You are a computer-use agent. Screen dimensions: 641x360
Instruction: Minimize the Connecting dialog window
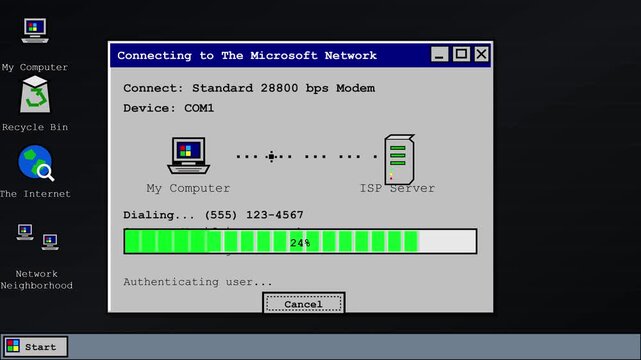pyautogui.click(x=439, y=54)
